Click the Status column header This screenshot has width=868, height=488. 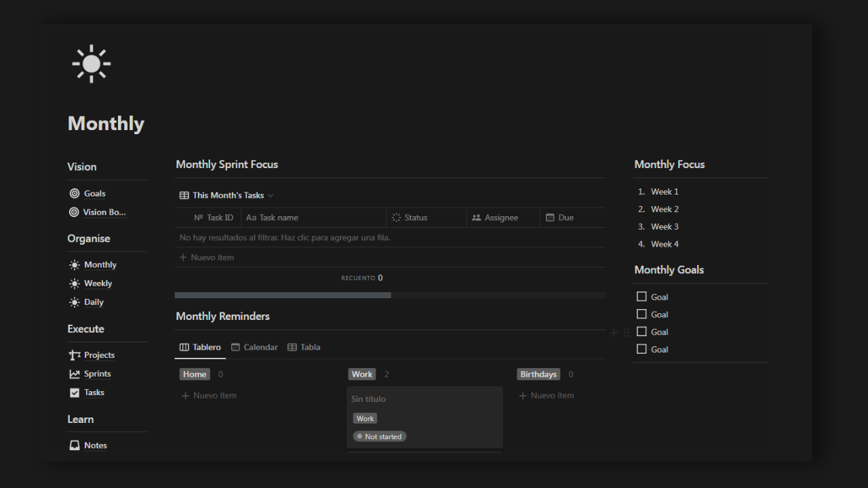pos(427,218)
